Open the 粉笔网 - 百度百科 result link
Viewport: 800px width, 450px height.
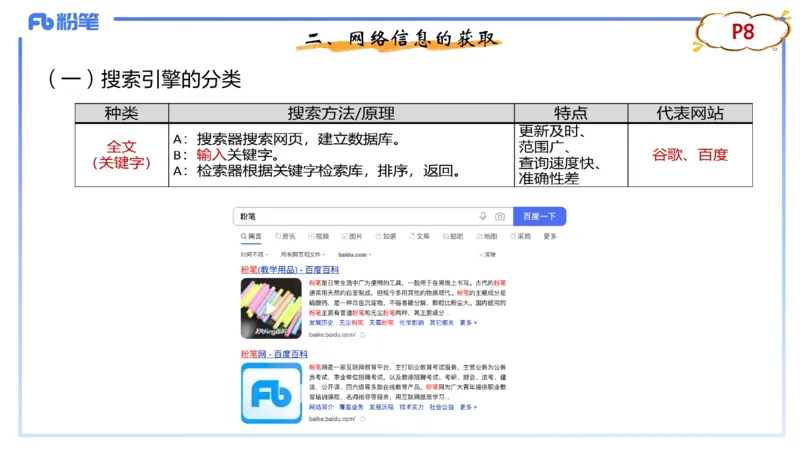274,354
